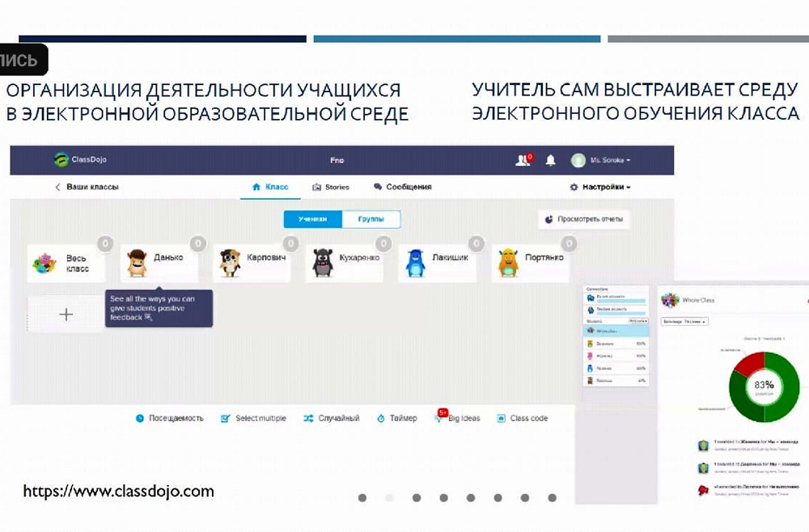Open the Ms. Soroka account menu
The height and width of the screenshot is (532, 809).
(601, 160)
